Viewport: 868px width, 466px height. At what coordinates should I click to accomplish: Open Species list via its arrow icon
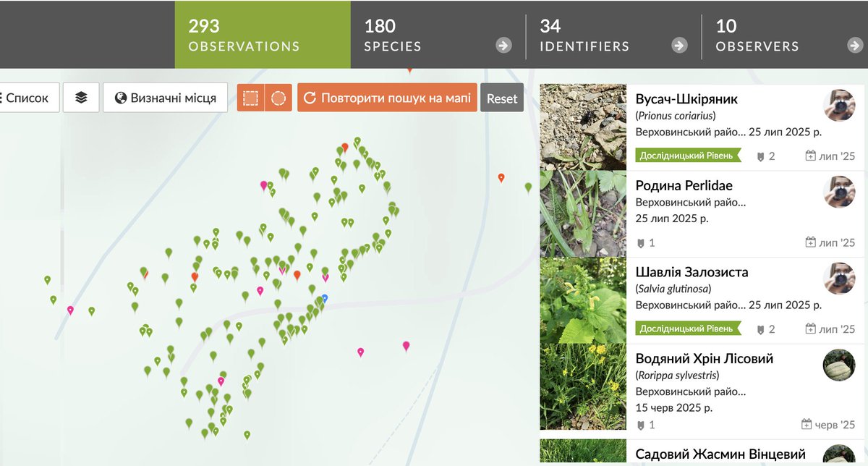pos(503,45)
